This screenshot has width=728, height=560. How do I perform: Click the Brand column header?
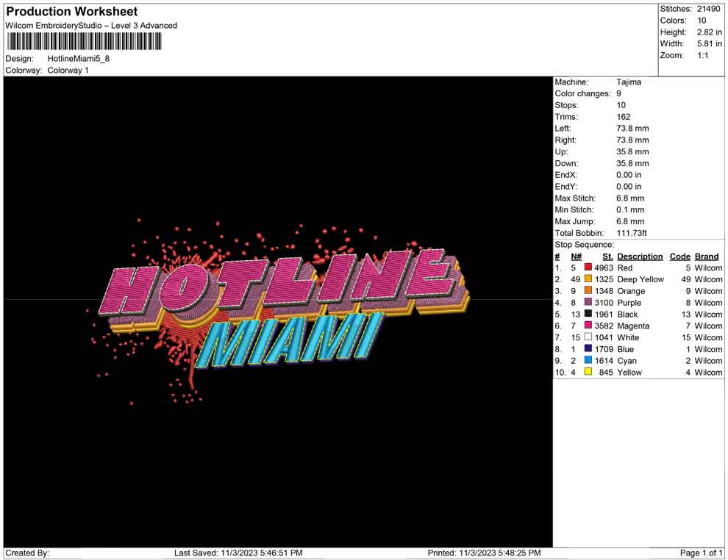pos(707,256)
